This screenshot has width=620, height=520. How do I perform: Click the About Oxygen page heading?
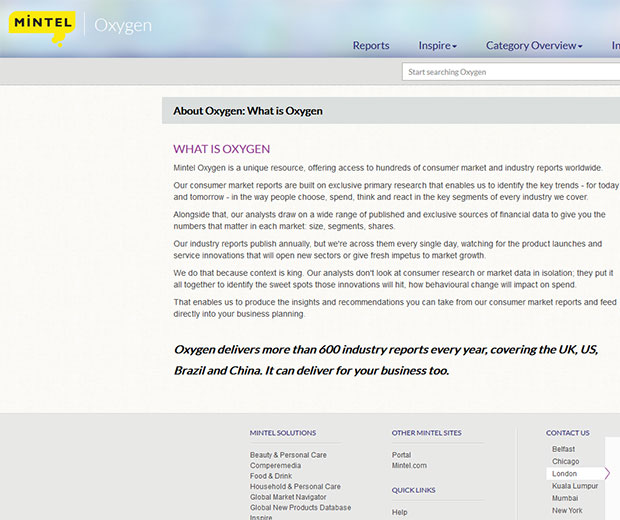[248, 111]
